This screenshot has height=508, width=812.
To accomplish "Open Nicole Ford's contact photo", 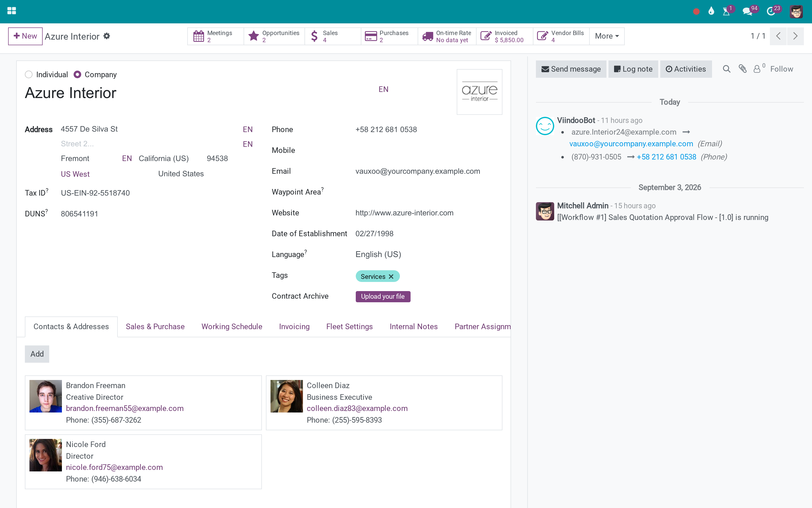I will coord(46,455).
